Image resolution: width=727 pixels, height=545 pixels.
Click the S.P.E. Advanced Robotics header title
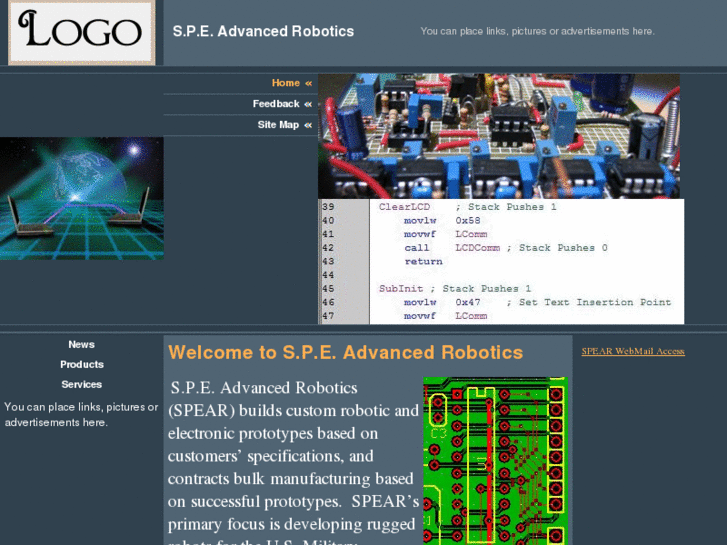(263, 31)
